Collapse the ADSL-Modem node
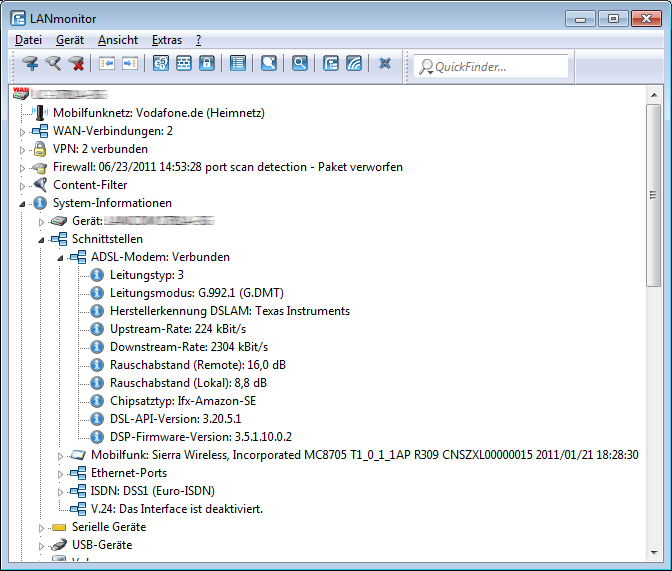The width and height of the screenshot is (672, 571). pyautogui.click(x=59, y=257)
